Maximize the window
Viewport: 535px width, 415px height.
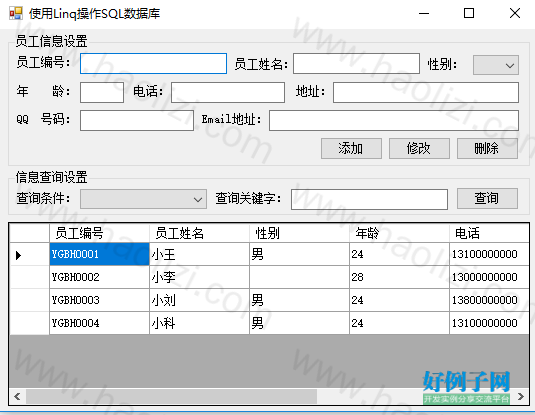click(x=469, y=13)
